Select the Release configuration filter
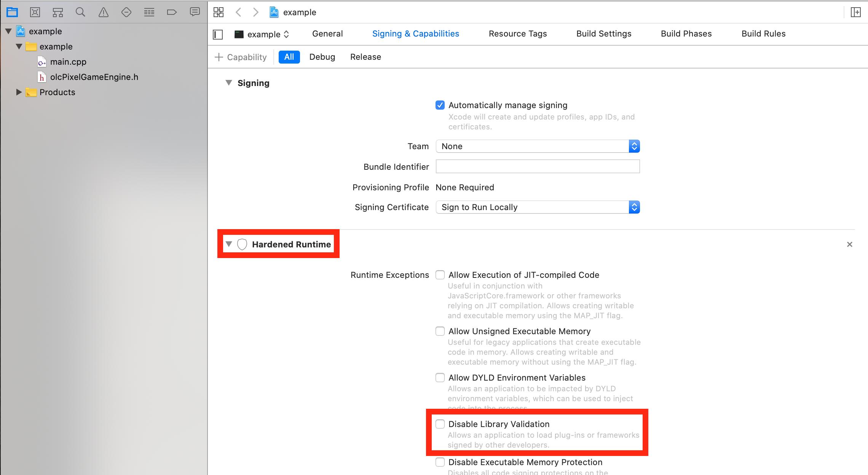The width and height of the screenshot is (868, 475). coord(365,57)
